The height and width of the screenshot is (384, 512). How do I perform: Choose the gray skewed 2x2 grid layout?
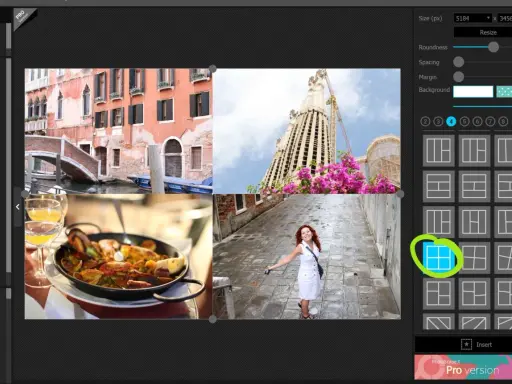[474, 257]
